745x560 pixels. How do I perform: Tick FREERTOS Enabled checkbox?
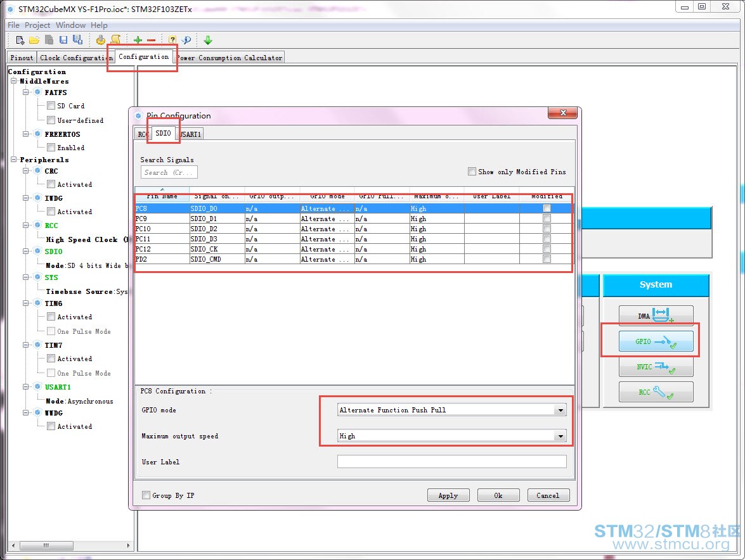click(x=51, y=148)
